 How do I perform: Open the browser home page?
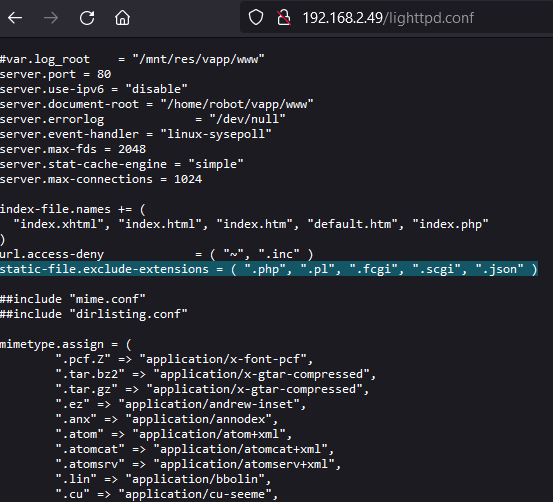click(x=122, y=18)
